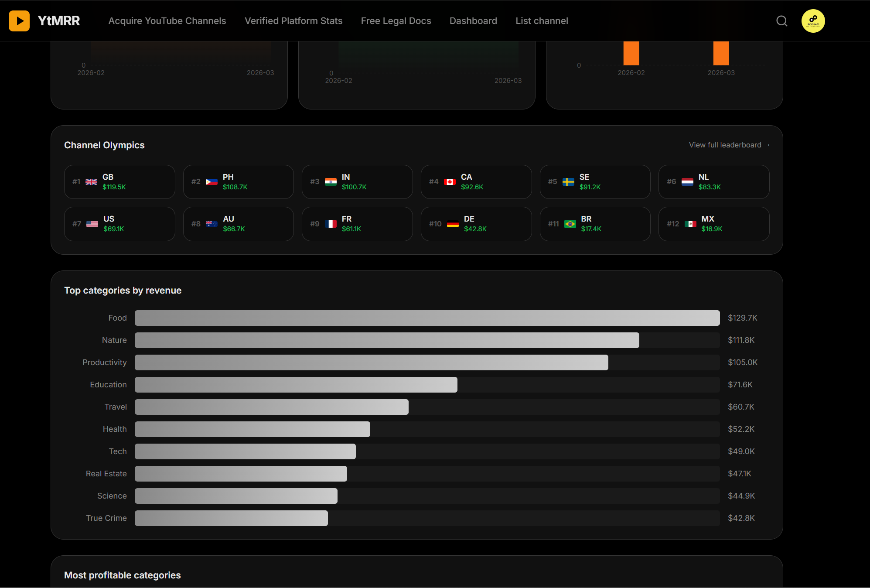This screenshot has height=588, width=870.
Task: Click the orange 2026-03 chart bar
Action: [721, 53]
